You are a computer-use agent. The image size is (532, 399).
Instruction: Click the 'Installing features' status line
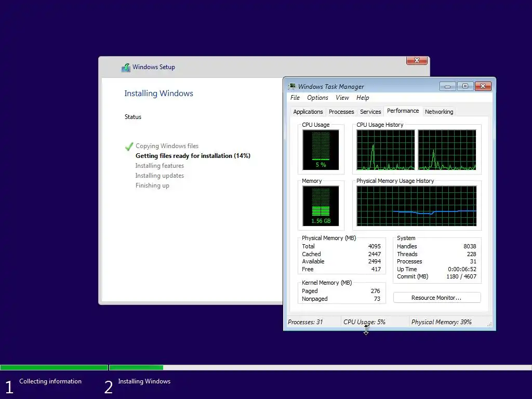pyautogui.click(x=159, y=166)
